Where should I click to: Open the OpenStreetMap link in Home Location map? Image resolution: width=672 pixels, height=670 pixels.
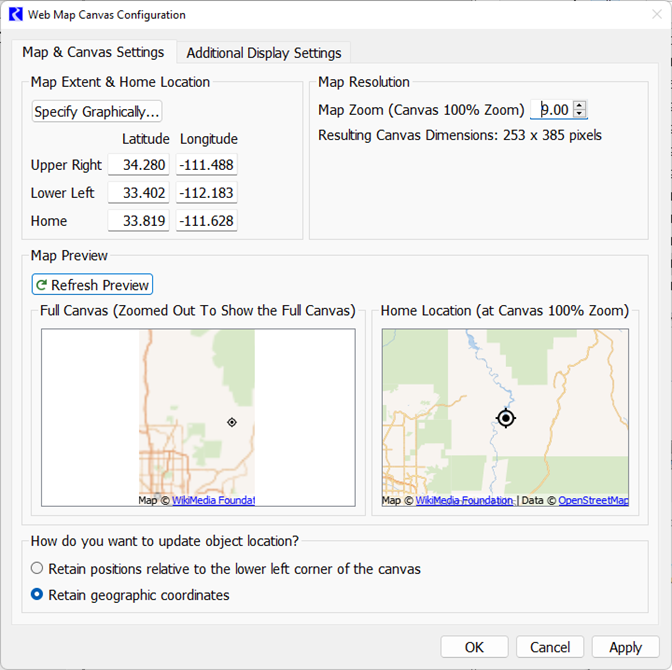tap(593, 500)
